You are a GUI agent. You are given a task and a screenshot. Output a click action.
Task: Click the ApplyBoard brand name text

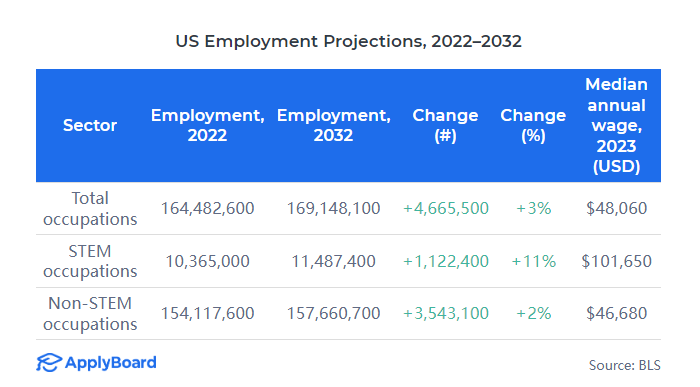point(111,363)
